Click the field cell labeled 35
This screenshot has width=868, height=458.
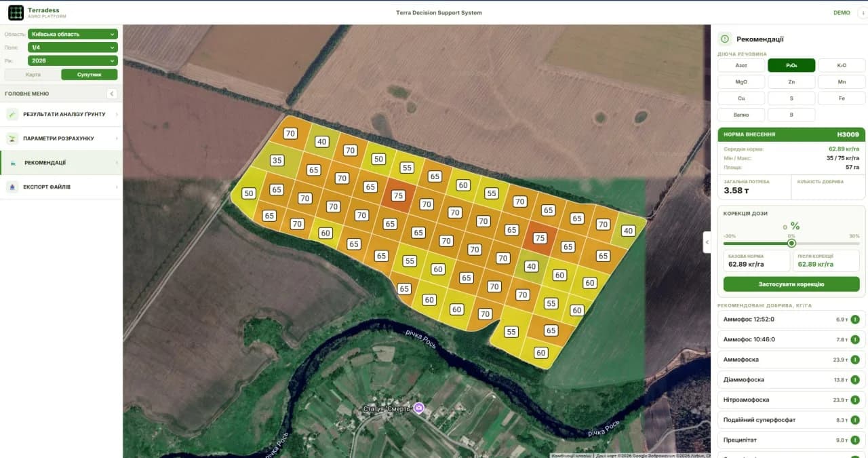tap(277, 161)
